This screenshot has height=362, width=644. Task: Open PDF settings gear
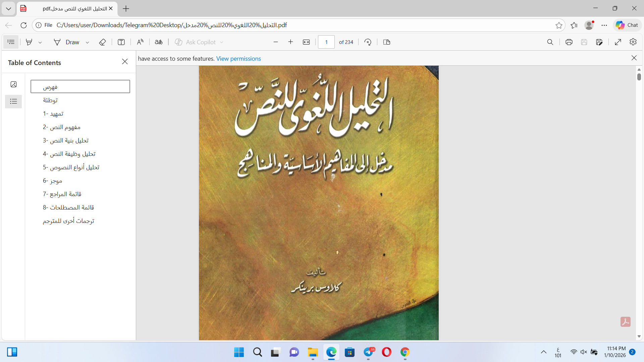click(633, 42)
